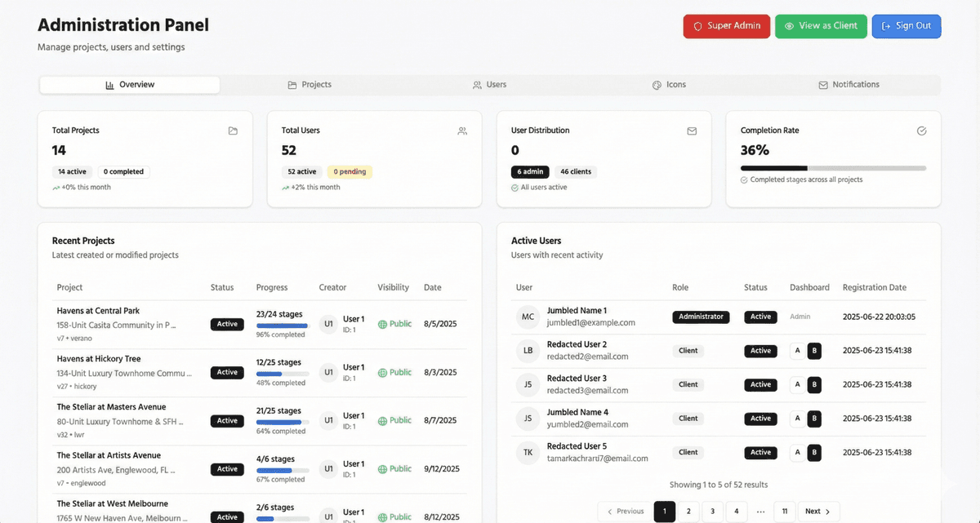Click the folder icon on the Projects tab
Screen dimensions: 980x523
point(292,84)
